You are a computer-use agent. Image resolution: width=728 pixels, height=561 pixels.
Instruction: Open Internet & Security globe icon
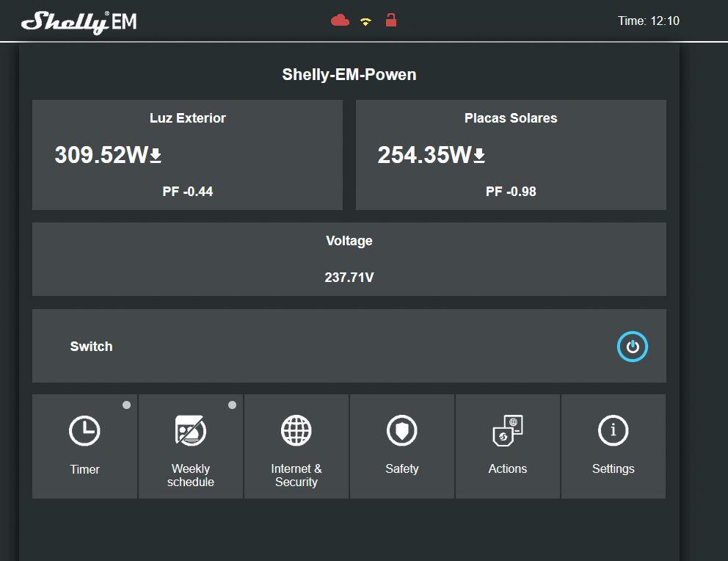click(296, 431)
